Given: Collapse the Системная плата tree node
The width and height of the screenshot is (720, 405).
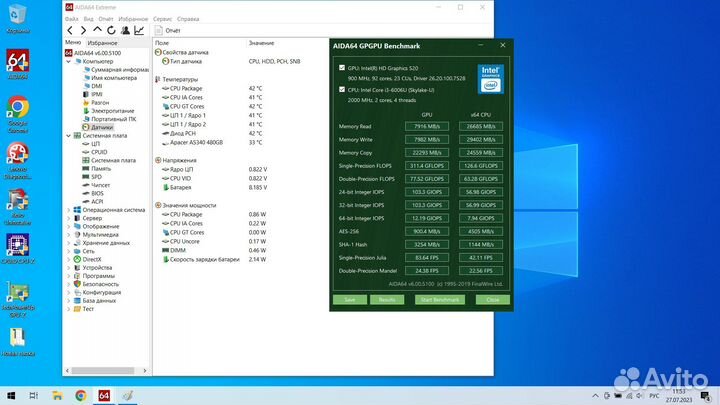Looking at the screenshot, I should click(69, 135).
